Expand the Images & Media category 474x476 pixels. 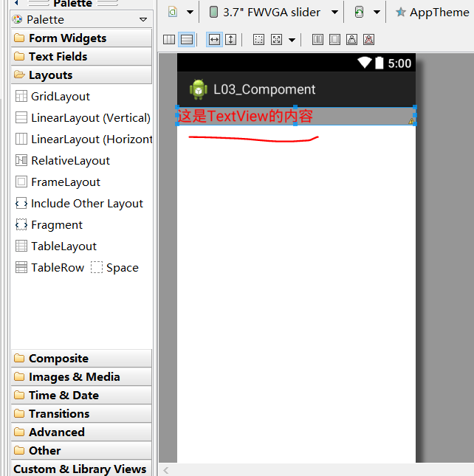coord(81,376)
